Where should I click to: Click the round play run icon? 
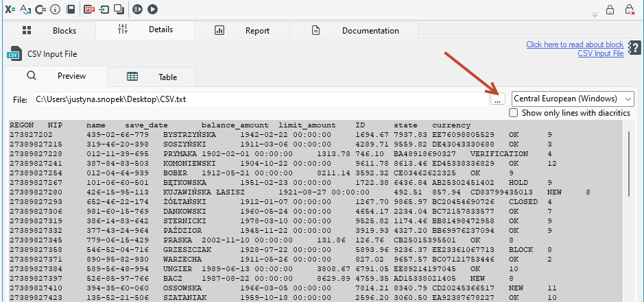click(152, 9)
